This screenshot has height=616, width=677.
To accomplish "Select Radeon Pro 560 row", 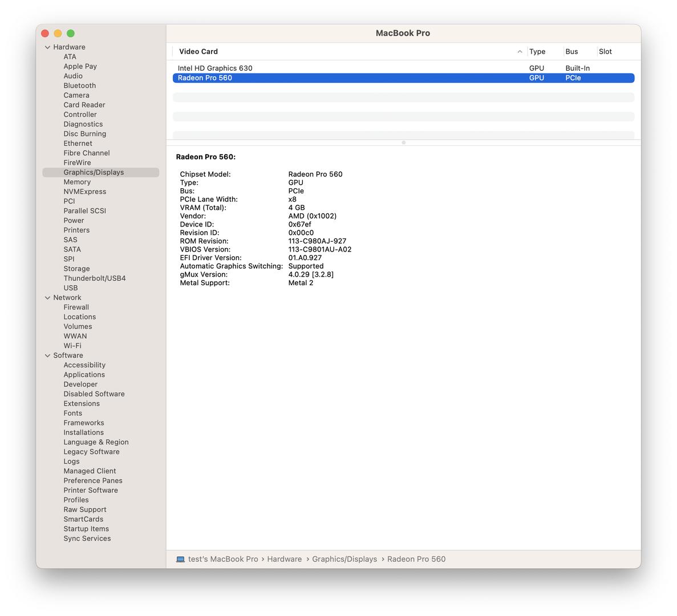I will (x=403, y=78).
